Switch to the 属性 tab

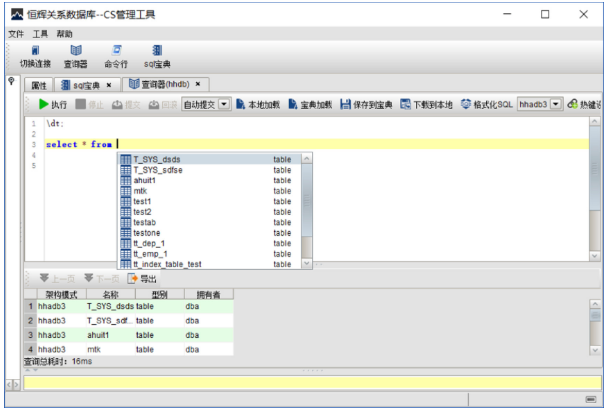click(39, 85)
